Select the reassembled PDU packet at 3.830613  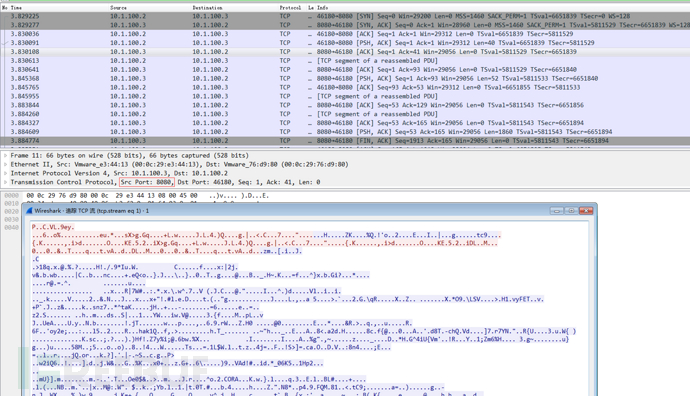pyautogui.click(x=345, y=60)
